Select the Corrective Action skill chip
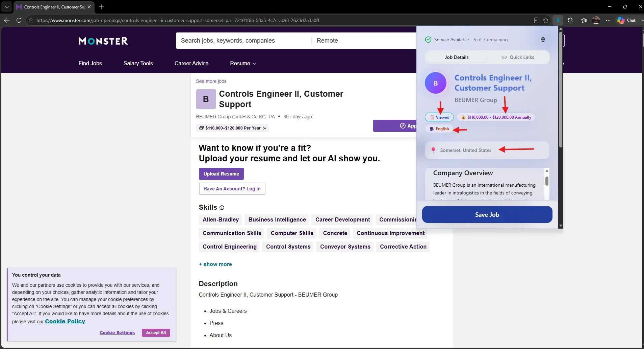This screenshot has height=349, width=644. 403,247
